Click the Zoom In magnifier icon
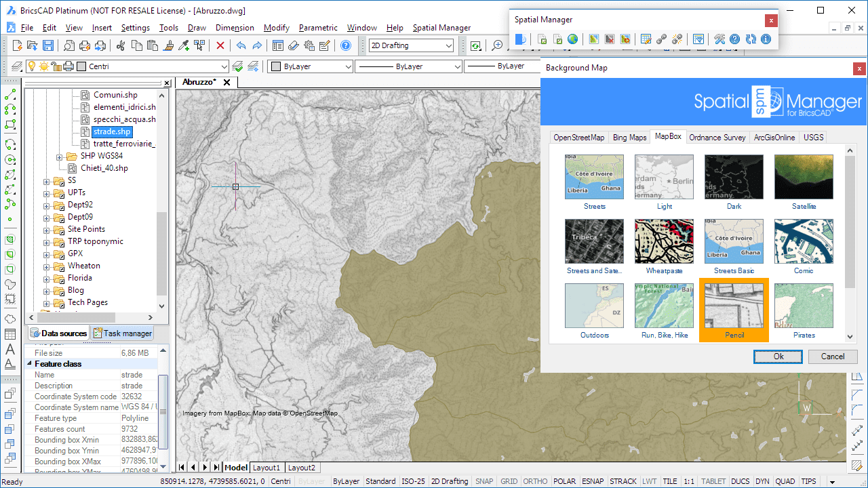This screenshot has height=488, width=868. [x=497, y=45]
